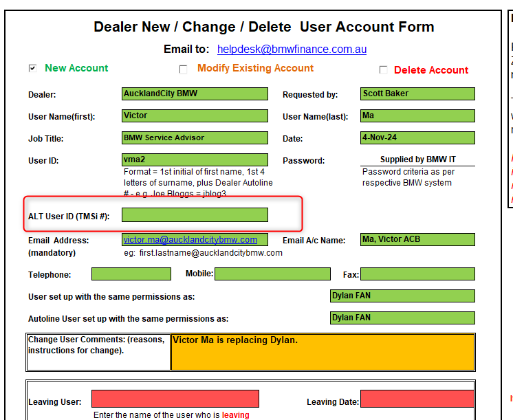
Task: Click the empty Telephone field
Action: [x=131, y=274]
